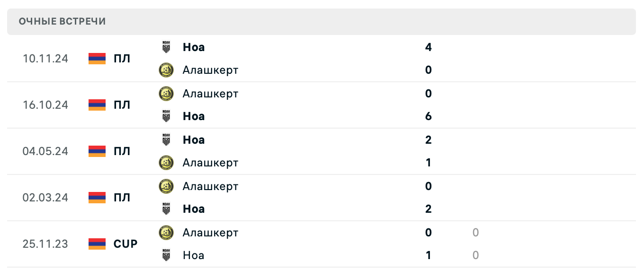The image size is (644, 278).
Task: Click the Armenian flag next to 10.11.24
Action: pos(96,58)
